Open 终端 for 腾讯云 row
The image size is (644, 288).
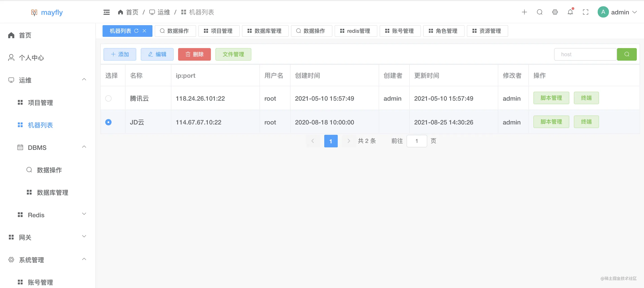tap(586, 98)
